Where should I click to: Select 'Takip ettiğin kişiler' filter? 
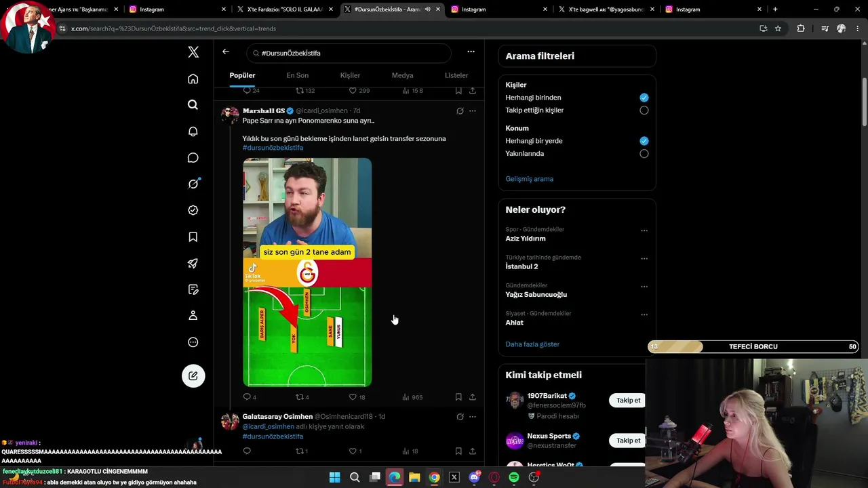point(644,110)
